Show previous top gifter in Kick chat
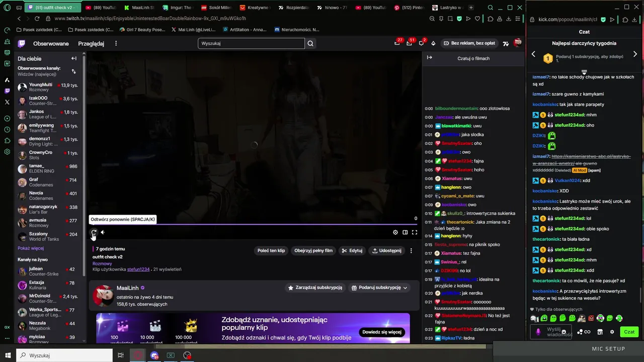This screenshot has width=644, height=362. click(x=534, y=54)
